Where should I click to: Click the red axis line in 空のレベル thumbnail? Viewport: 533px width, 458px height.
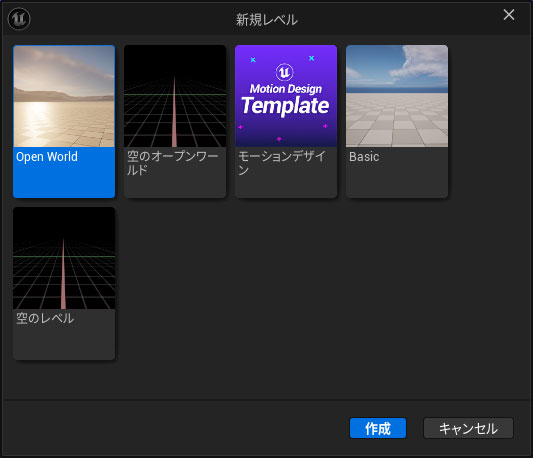coord(63,274)
